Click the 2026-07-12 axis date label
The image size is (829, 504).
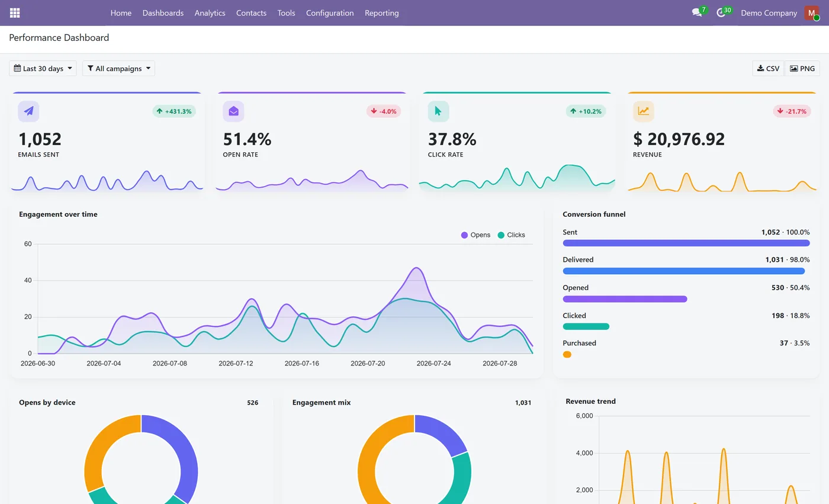tap(236, 364)
